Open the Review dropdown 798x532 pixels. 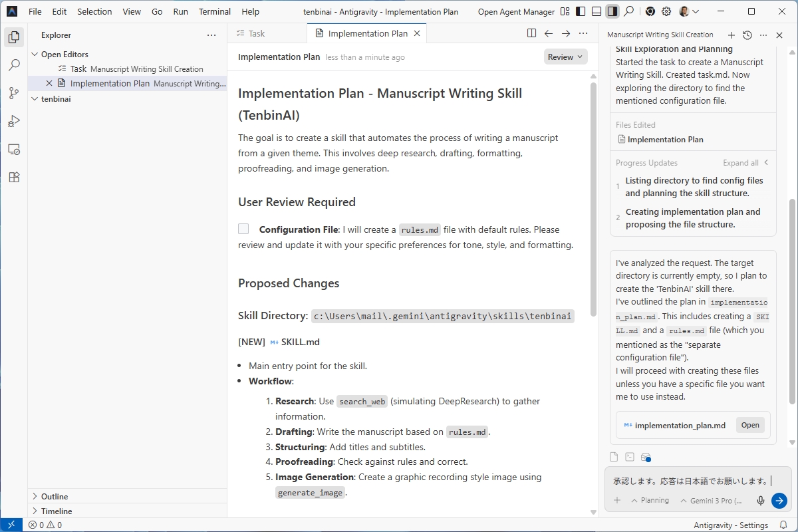coord(565,57)
